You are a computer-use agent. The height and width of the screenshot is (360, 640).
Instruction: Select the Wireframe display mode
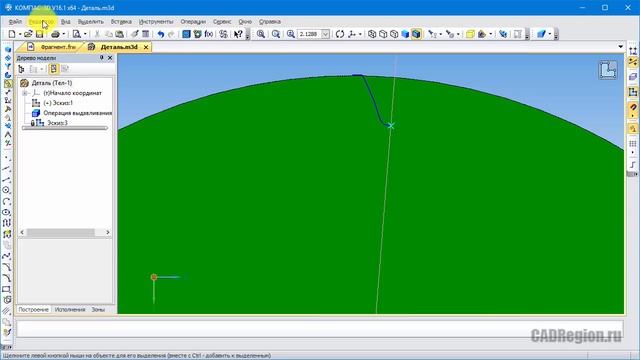[x=372, y=34]
